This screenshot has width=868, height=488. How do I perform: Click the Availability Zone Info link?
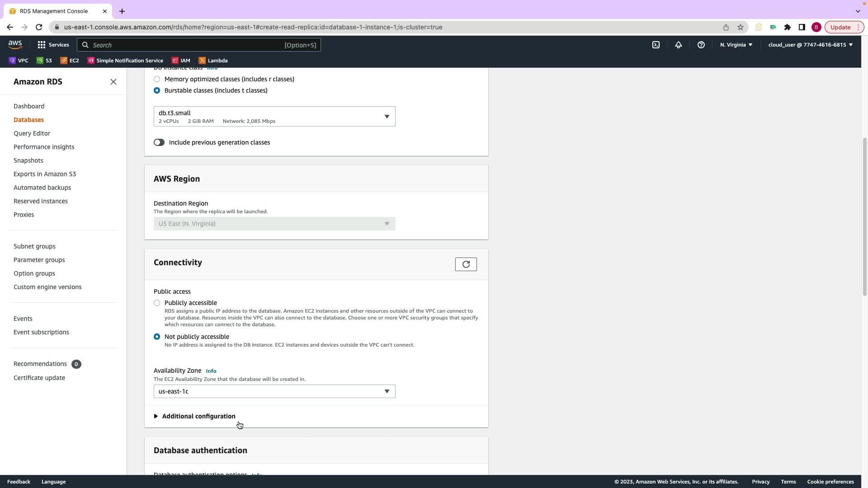click(x=211, y=371)
